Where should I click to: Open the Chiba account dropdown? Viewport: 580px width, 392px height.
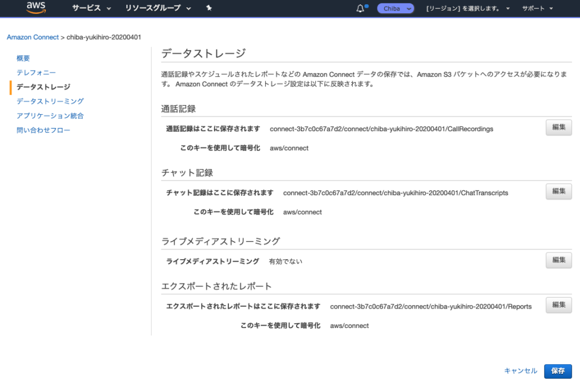coord(395,8)
